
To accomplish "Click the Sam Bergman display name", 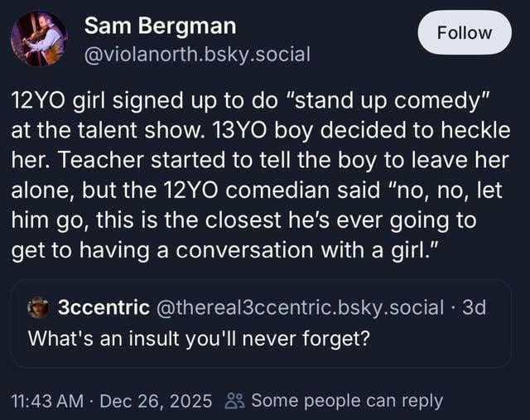I will click(160, 27).
